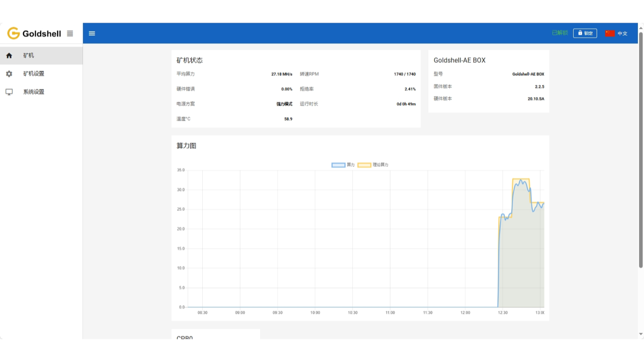Image resolution: width=644 pixels, height=362 pixels.
Task: Click the 算力图 chart title
Action: coord(186,146)
